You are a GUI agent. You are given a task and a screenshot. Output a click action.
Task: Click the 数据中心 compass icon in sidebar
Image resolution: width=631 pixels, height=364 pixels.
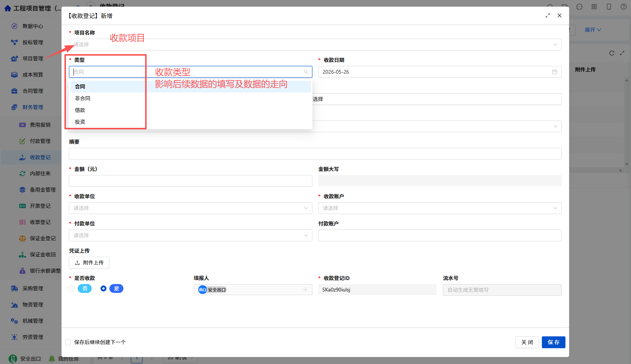pos(14,26)
